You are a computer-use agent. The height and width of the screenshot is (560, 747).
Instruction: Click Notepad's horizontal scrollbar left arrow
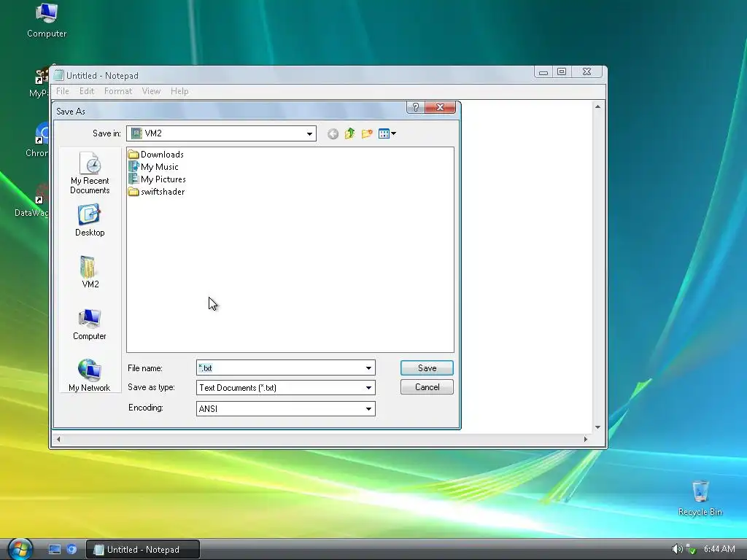pos(58,439)
